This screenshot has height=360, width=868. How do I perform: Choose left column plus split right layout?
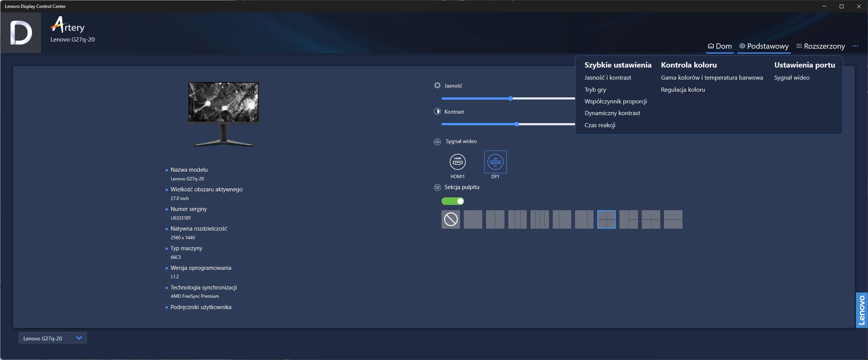pos(629,219)
